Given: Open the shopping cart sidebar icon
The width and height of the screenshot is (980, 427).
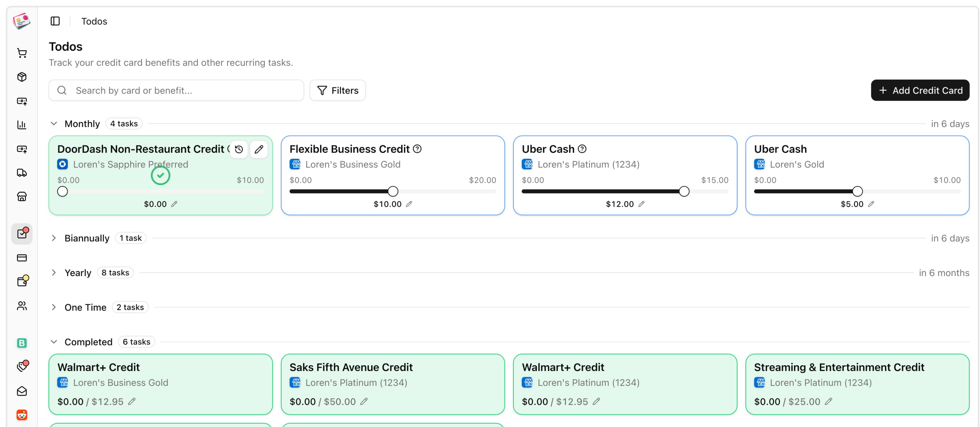Looking at the screenshot, I should point(22,53).
